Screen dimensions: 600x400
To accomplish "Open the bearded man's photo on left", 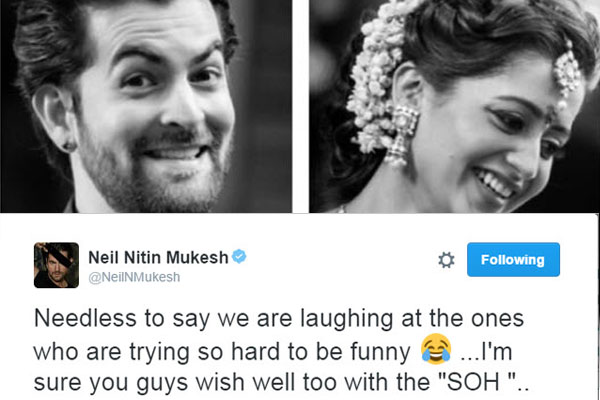I will point(146,106).
